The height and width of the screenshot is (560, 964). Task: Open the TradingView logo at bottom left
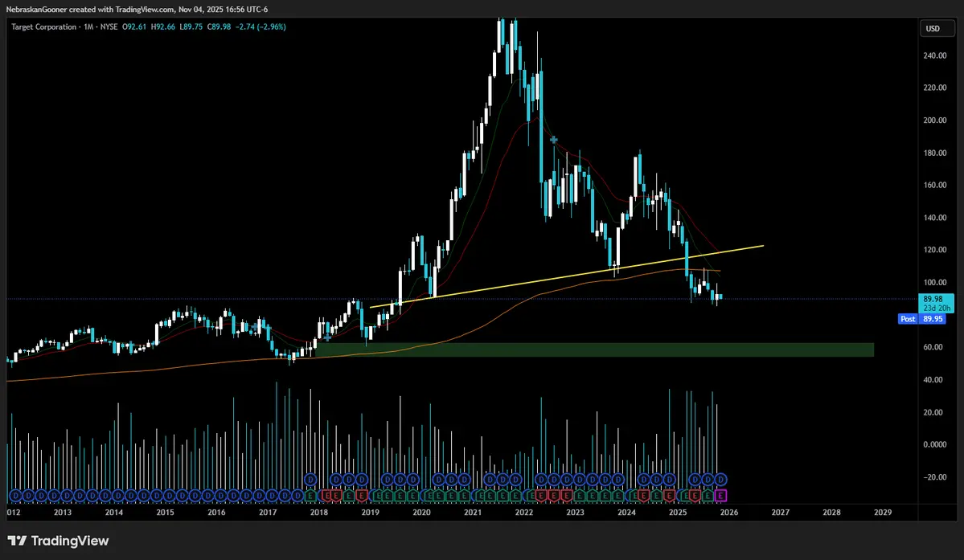59,541
